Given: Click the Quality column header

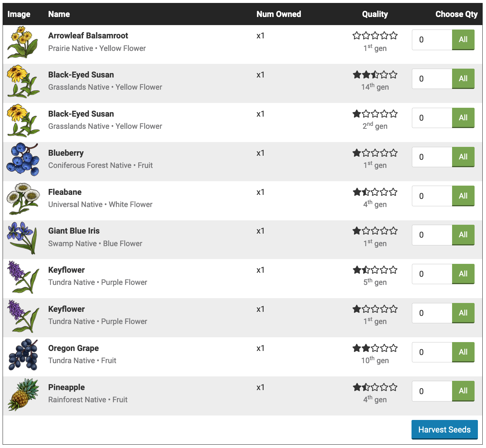Looking at the screenshot, I should (375, 14).
